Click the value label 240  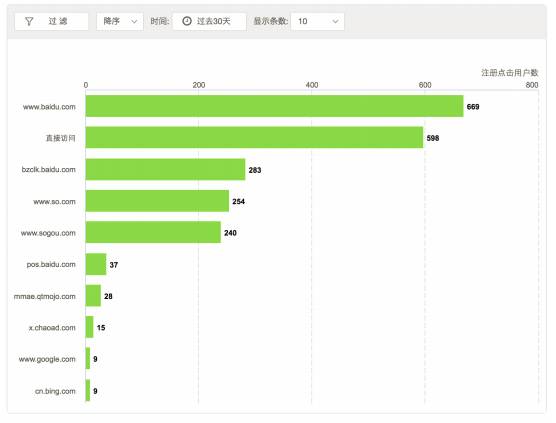point(230,233)
